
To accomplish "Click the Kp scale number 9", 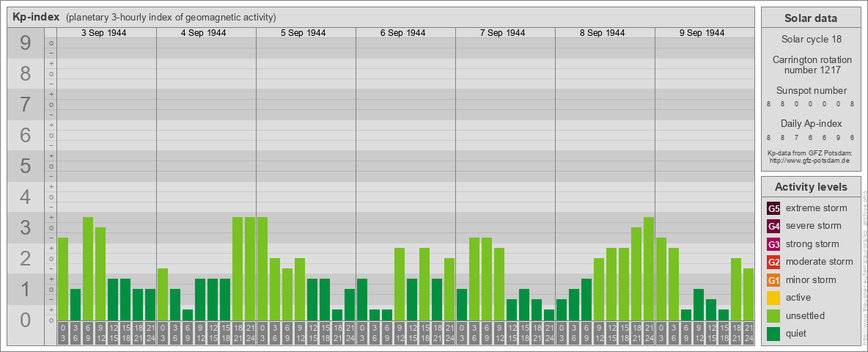I will pyautogui.click(x=25, y=43).
